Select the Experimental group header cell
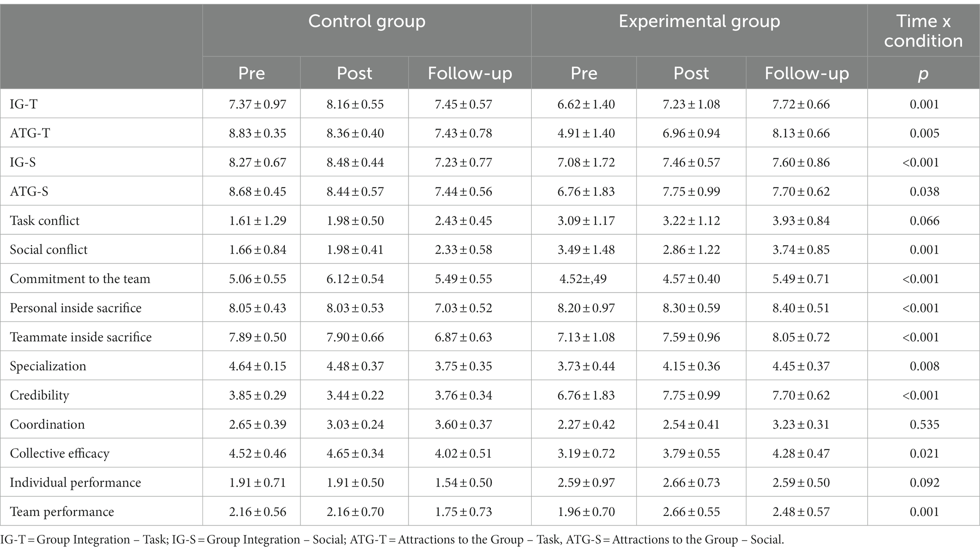Image resolution: width=980 pixels, height=552 pixels. coord(699,22)
